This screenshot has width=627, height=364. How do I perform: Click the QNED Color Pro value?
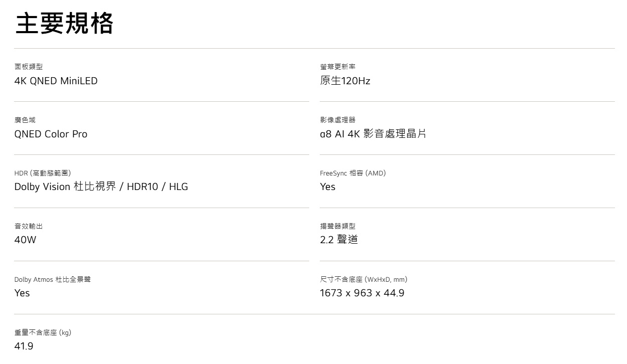pyautogui.click(x=51, y=134)
